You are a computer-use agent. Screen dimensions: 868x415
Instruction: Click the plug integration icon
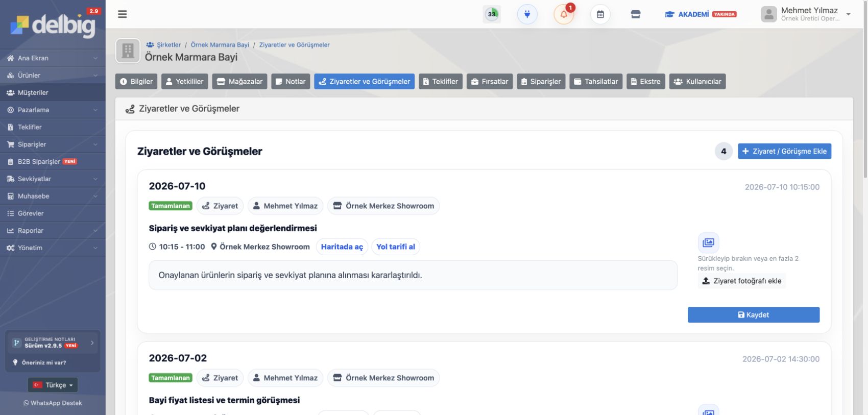tap(527, 14)
